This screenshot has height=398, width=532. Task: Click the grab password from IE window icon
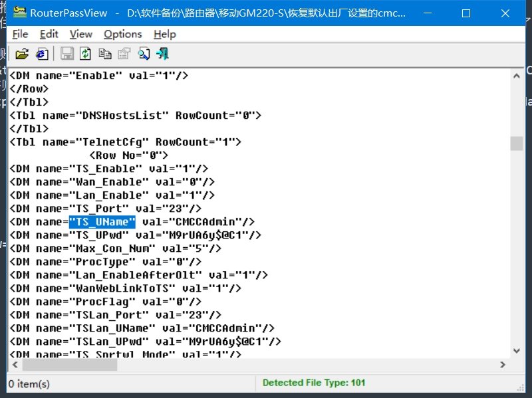tap(42, 54)
